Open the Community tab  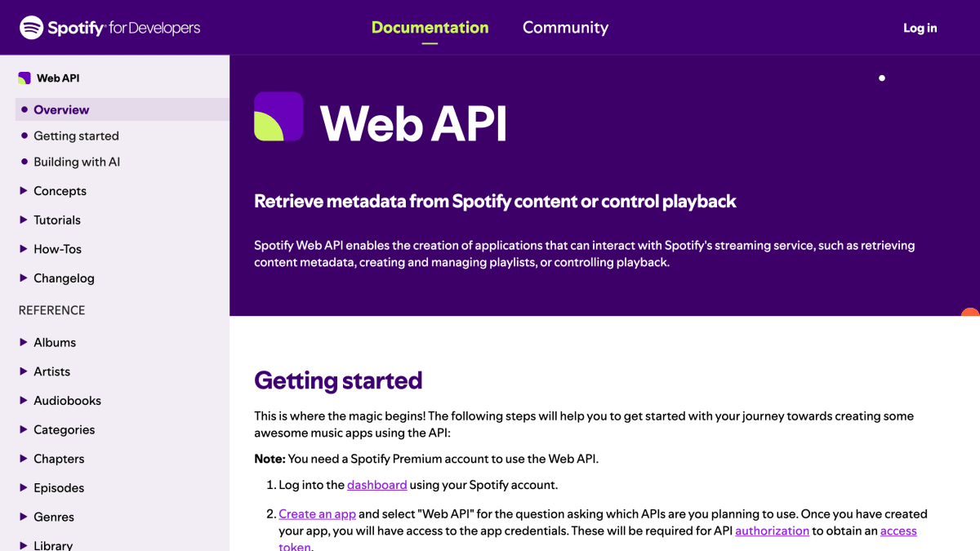tap(565, 28)
